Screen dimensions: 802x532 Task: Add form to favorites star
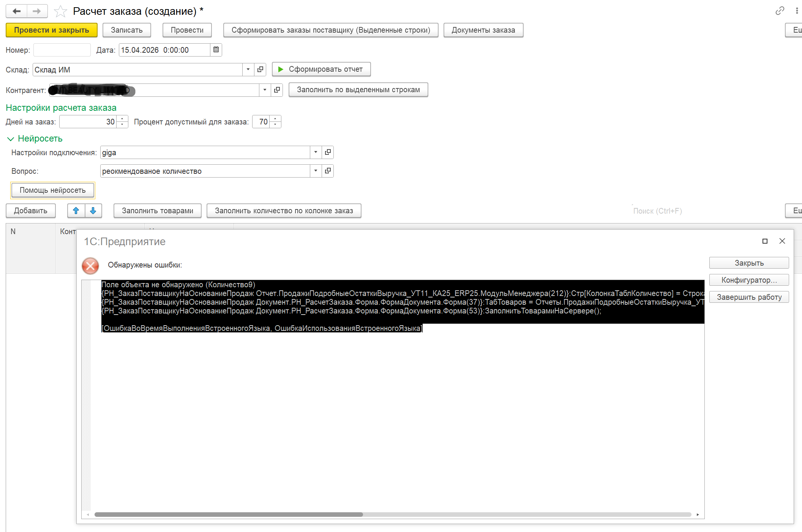(x=60, y=11)
